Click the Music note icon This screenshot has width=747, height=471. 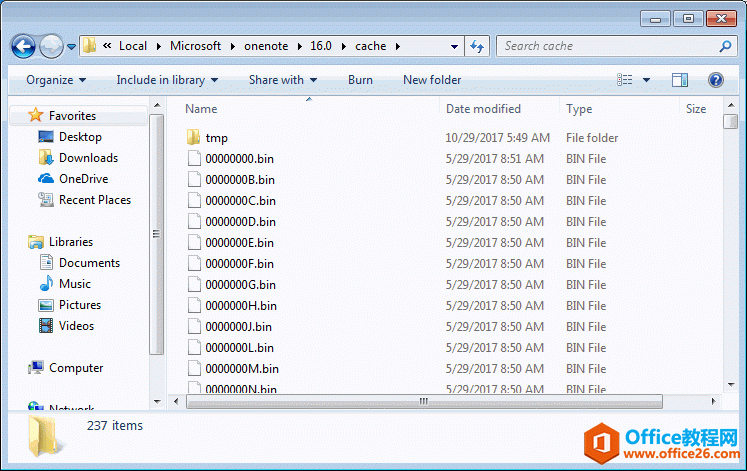46,283
